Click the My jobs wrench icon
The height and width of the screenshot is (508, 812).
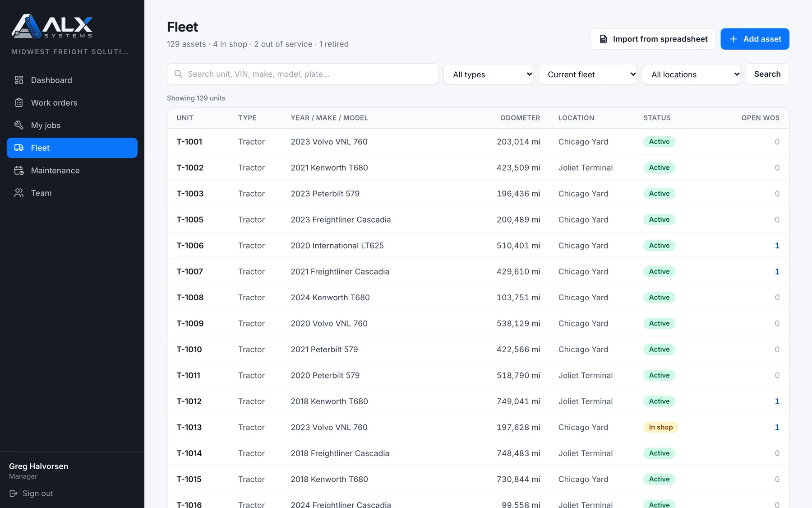point(19,125)
